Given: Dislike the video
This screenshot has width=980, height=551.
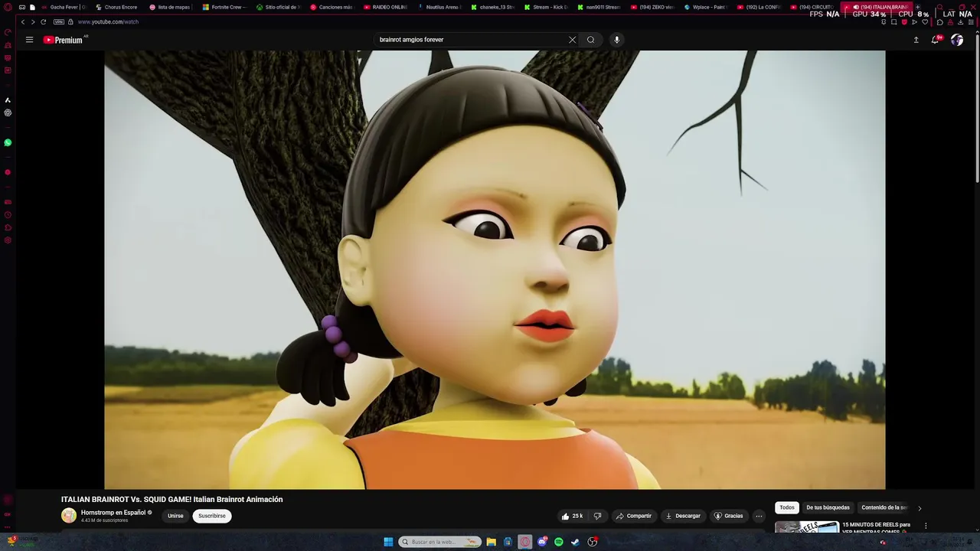Looking at the screenshot, I should tap(598, 516).
